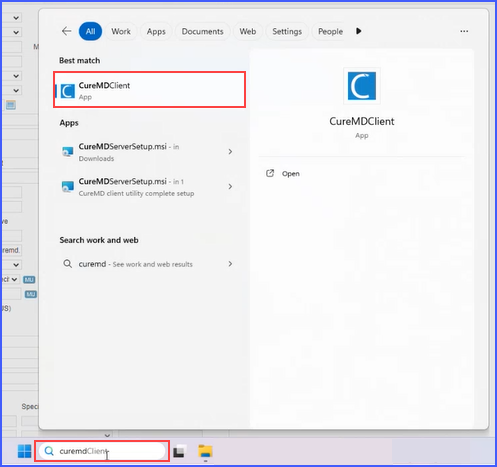Switch to the Apps filter tab

click(x=156, y=31)
